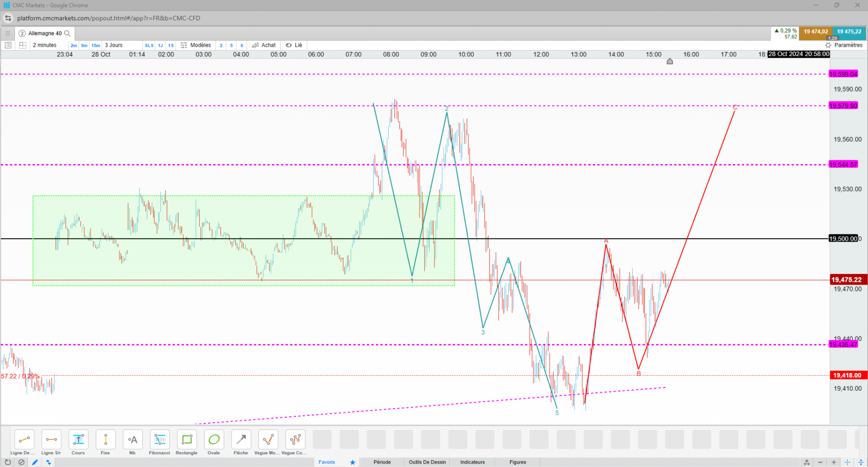Click the magenta 19,436.47 level label
This screenshot has width=868, height=467.
pos(843,344)
